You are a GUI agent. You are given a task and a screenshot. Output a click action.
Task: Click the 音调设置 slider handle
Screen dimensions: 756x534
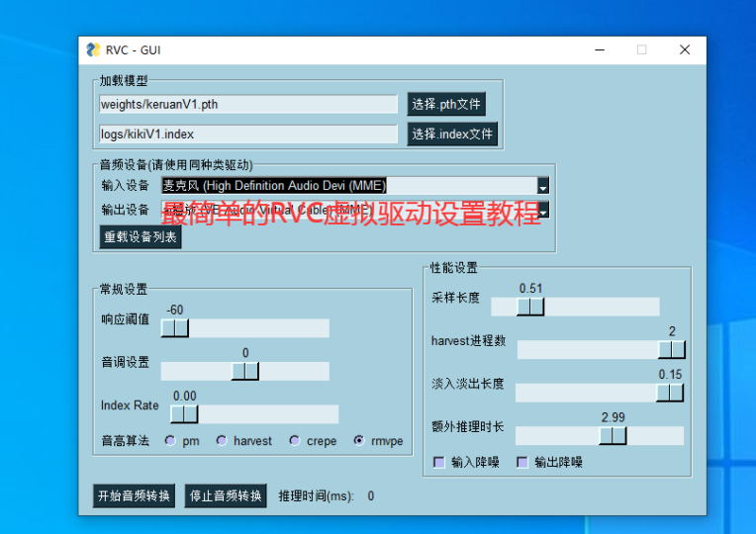tap(245, 371)
